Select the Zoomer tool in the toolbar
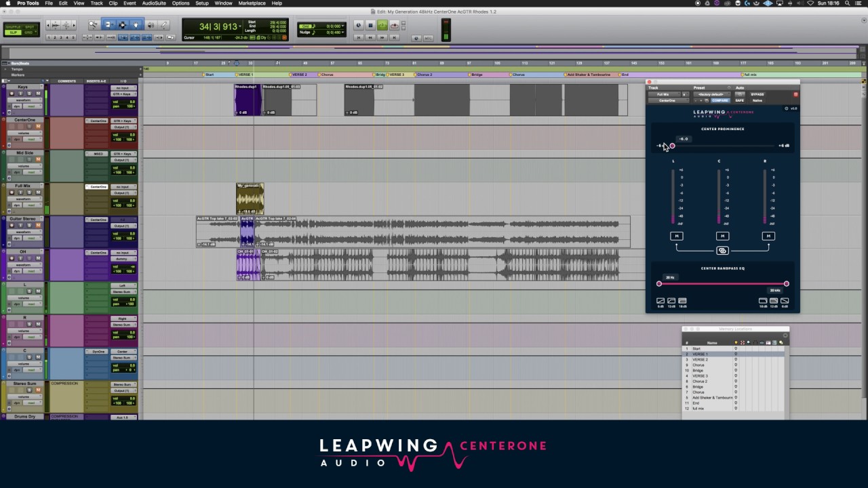 [x=93, y=24]
